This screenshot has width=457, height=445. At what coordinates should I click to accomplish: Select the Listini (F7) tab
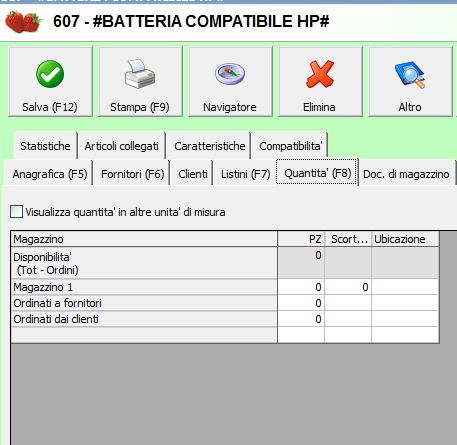(x=245, y=174)
